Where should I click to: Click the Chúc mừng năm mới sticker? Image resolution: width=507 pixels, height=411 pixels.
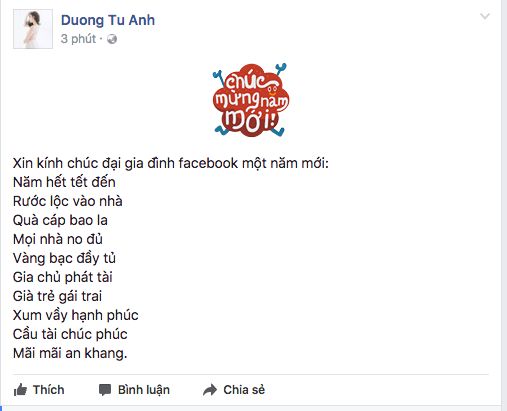(x=251, y=100)
